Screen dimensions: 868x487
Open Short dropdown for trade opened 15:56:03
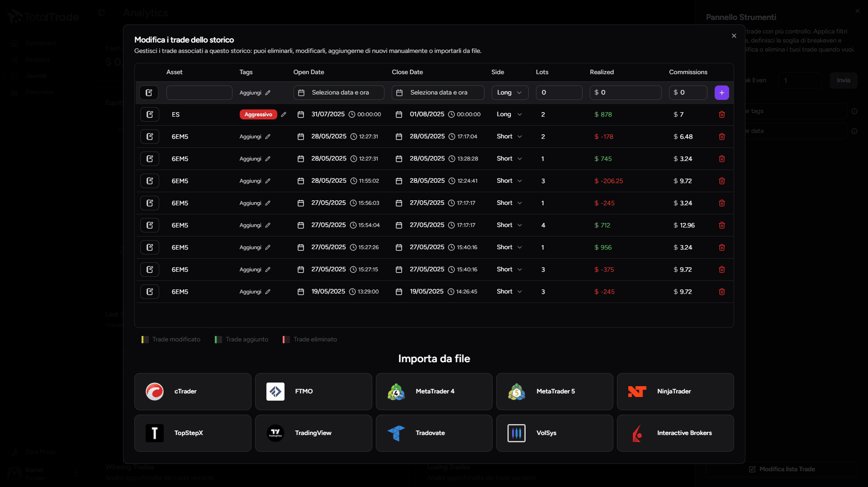pos(509,203)
